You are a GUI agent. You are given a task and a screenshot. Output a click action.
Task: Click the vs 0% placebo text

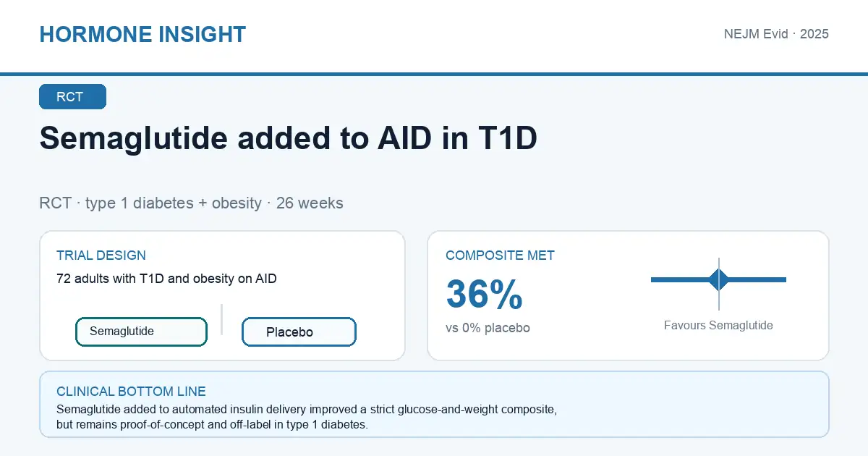[488, 328]
